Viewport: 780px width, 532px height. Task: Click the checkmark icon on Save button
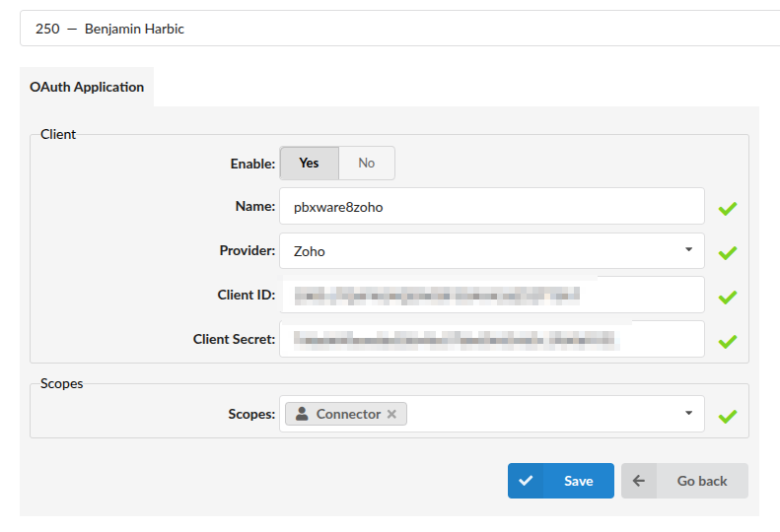coord(526,481)
